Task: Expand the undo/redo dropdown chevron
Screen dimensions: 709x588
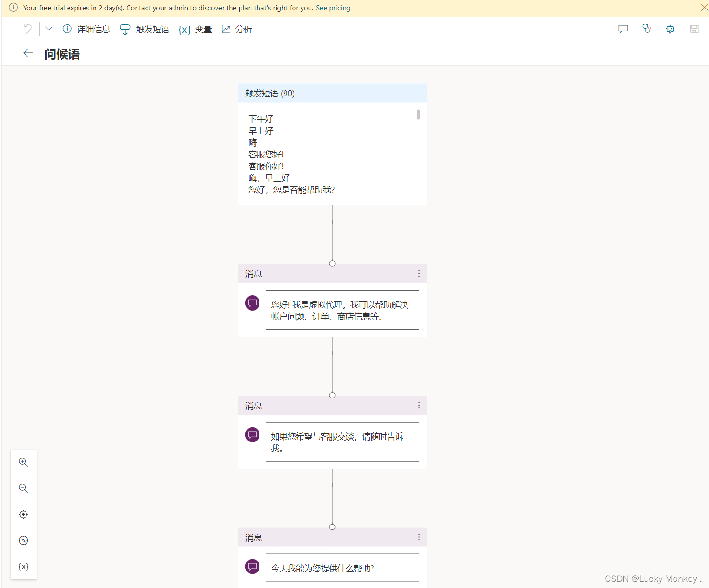Action: coord(48,29)
